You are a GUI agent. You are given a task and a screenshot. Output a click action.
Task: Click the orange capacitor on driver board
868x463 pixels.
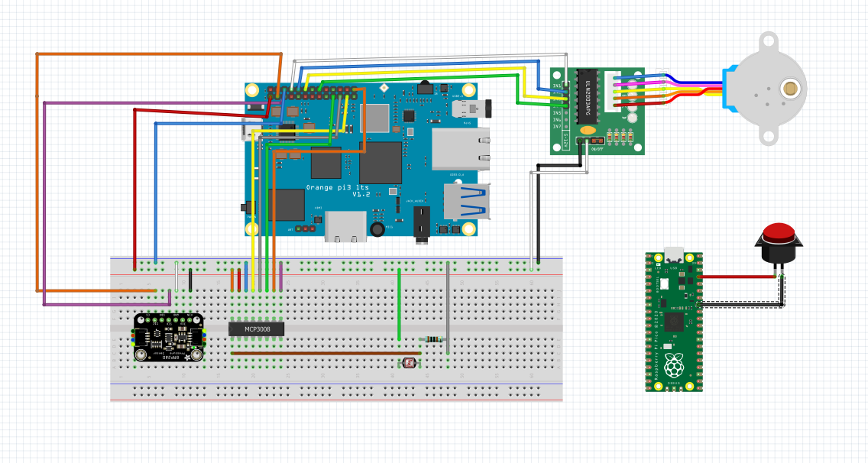[x=588, y=130]
